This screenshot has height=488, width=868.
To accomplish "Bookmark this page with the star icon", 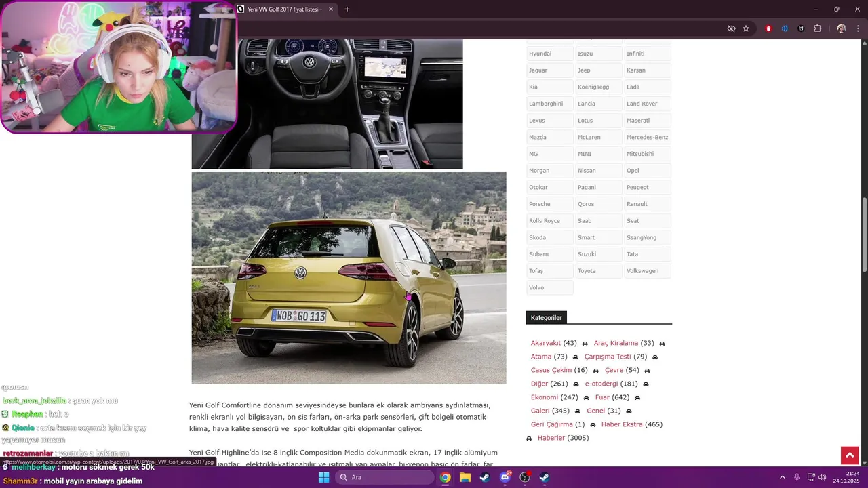I will (x=746, y=28).
